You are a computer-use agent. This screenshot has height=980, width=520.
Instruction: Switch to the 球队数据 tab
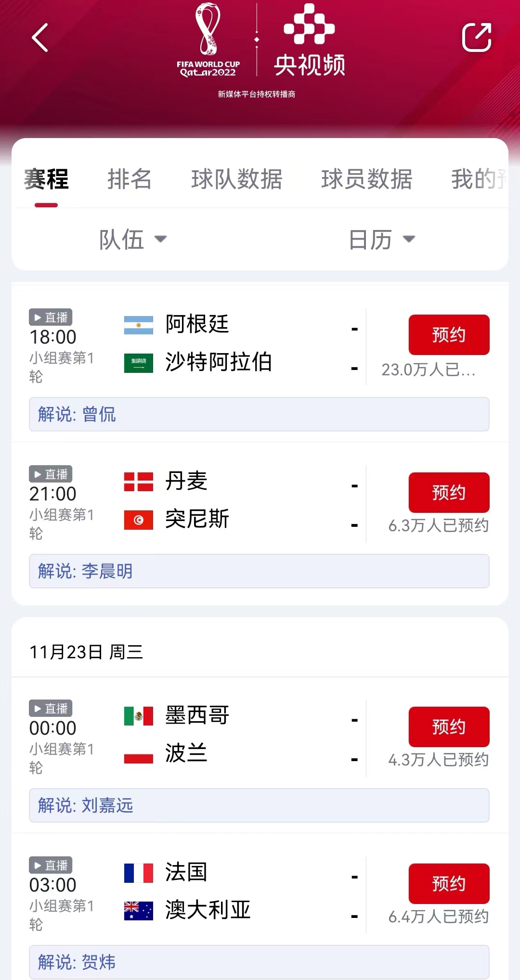point(236,179)
